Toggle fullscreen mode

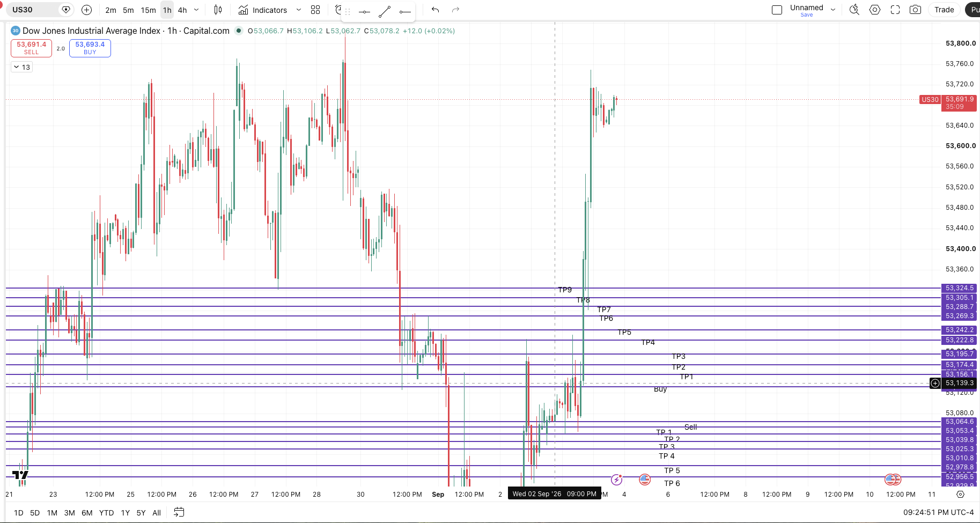coord(895,10)
